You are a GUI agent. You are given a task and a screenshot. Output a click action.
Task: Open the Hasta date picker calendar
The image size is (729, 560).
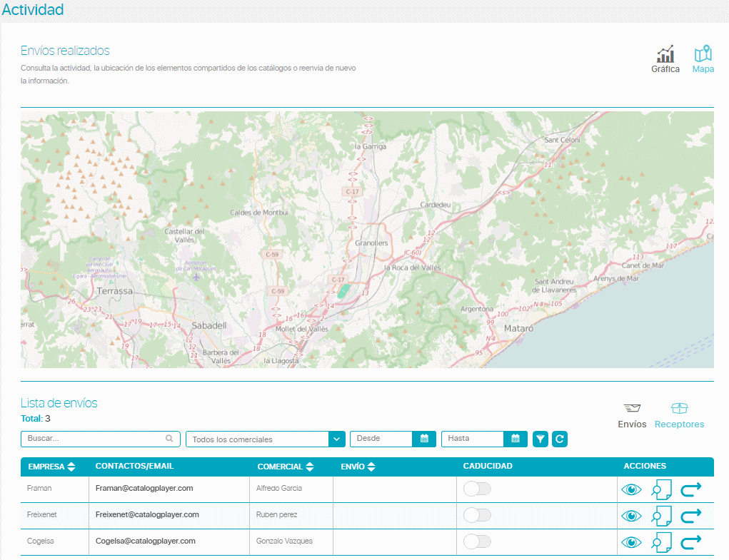click(516, 439)
